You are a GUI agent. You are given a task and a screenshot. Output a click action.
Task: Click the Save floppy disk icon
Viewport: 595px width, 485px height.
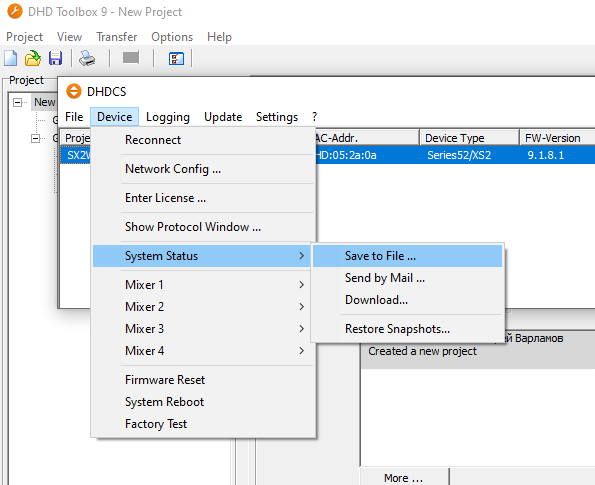[55, 58]
